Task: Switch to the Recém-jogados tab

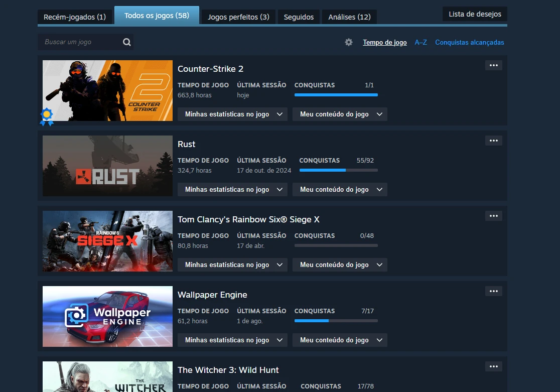Action: [x=75, y=17]
